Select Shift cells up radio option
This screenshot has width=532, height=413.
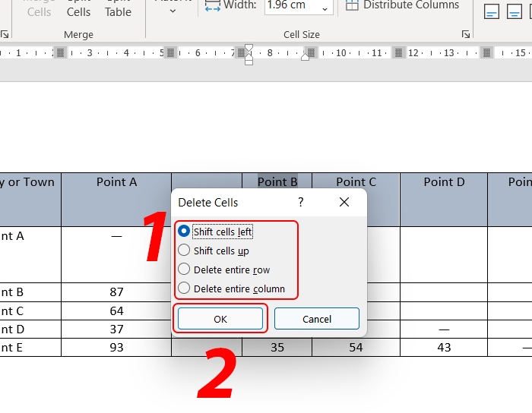pyautogui.click(x=214, y=251)
